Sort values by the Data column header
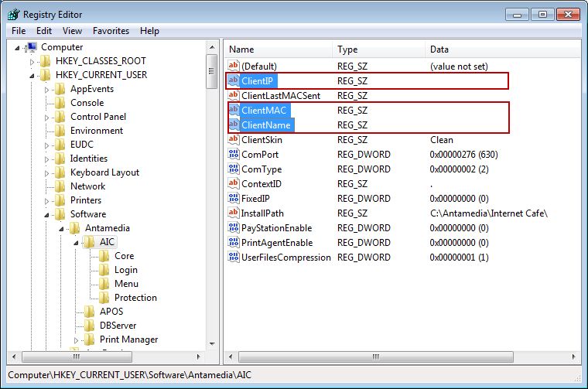 point(503,49)
